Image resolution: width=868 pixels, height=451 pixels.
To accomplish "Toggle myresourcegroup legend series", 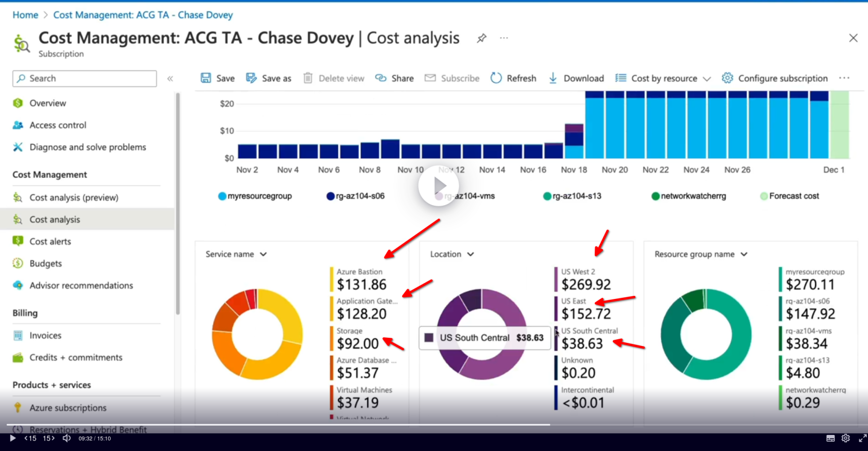I will coord(255,196).
